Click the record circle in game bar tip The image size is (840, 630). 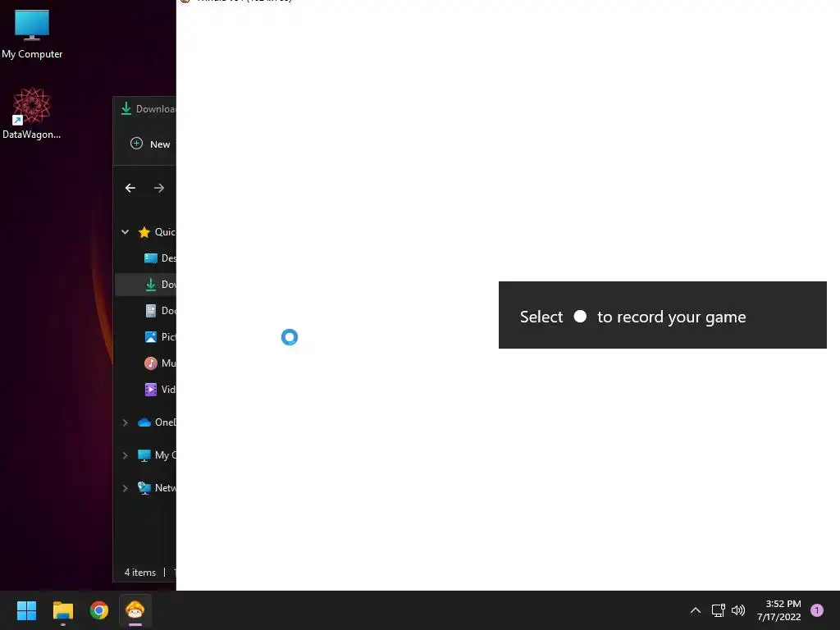click(x=580, y=316)
